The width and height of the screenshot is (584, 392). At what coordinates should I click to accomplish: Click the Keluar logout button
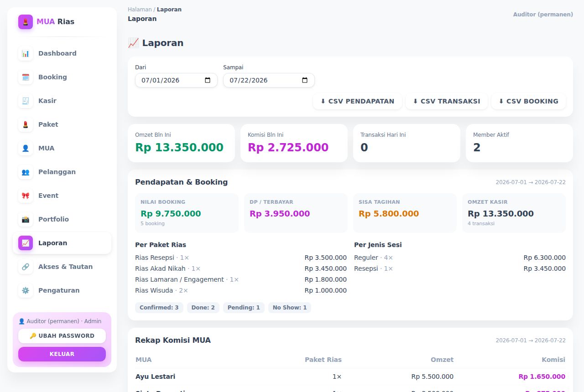(62, 354)
